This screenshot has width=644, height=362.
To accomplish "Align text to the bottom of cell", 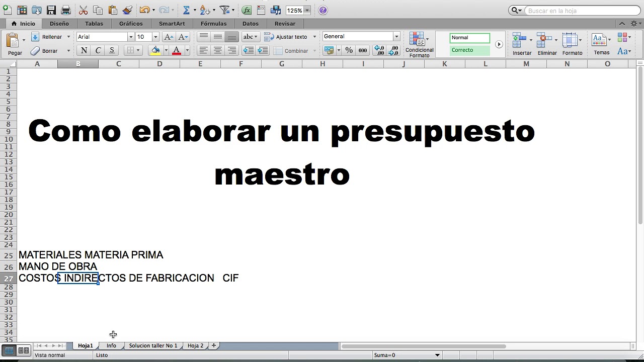I will [231, 37].
